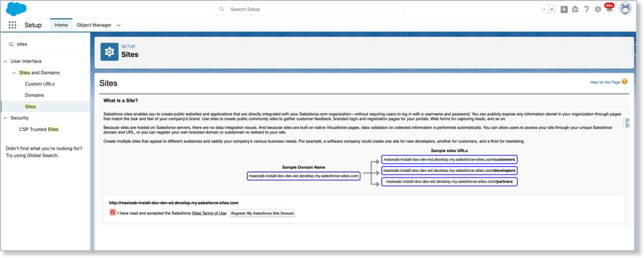Click Register My Salesforce Site Domain button
Screen dimensions: 644x258
coord(263,214)
